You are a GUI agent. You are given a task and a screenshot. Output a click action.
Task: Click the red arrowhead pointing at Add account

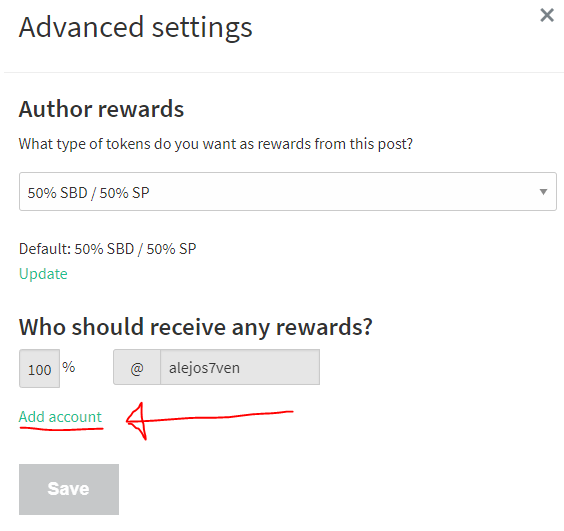(137, 421)
